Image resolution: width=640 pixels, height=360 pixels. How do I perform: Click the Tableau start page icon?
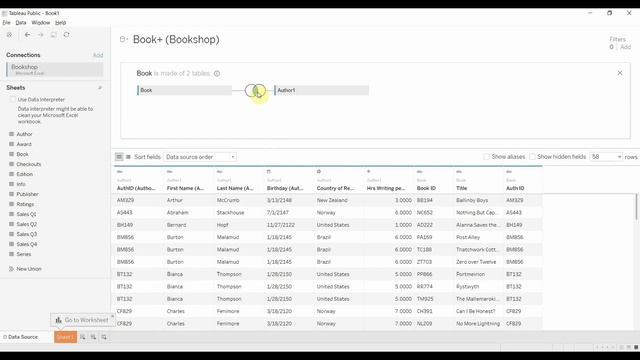pos(9,35)
